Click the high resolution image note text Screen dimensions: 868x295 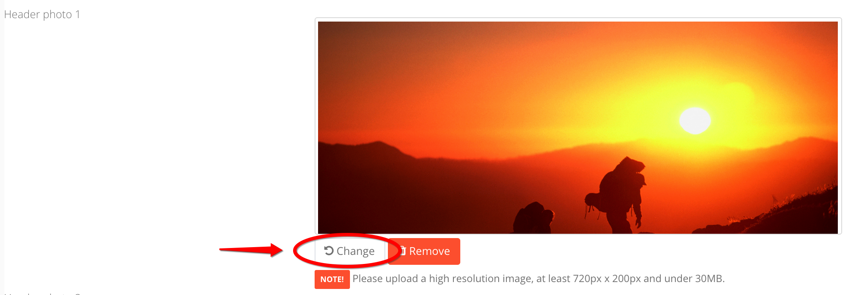539,279
